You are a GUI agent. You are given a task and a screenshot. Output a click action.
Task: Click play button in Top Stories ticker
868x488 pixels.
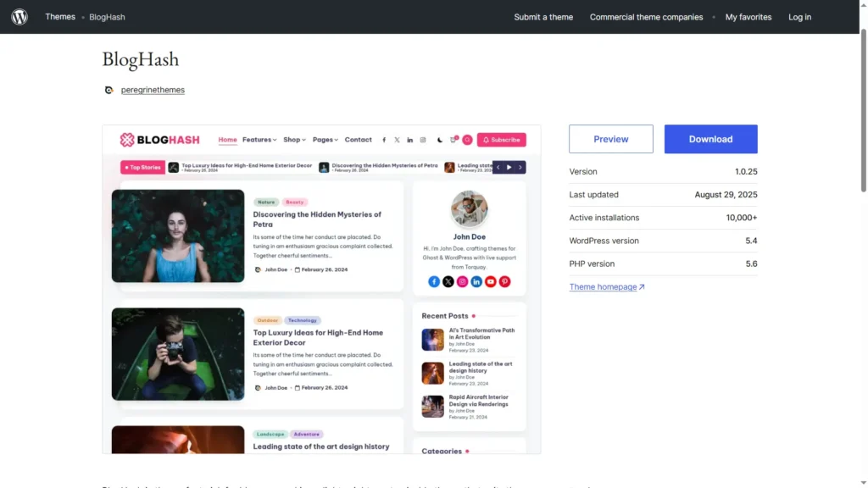[x=509, y=167]
